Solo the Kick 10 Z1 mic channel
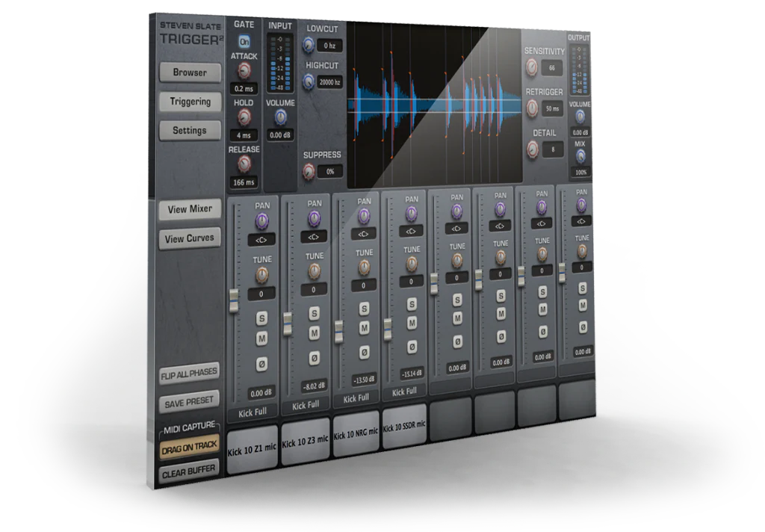765x532 pixels. (x=262, y=319)
